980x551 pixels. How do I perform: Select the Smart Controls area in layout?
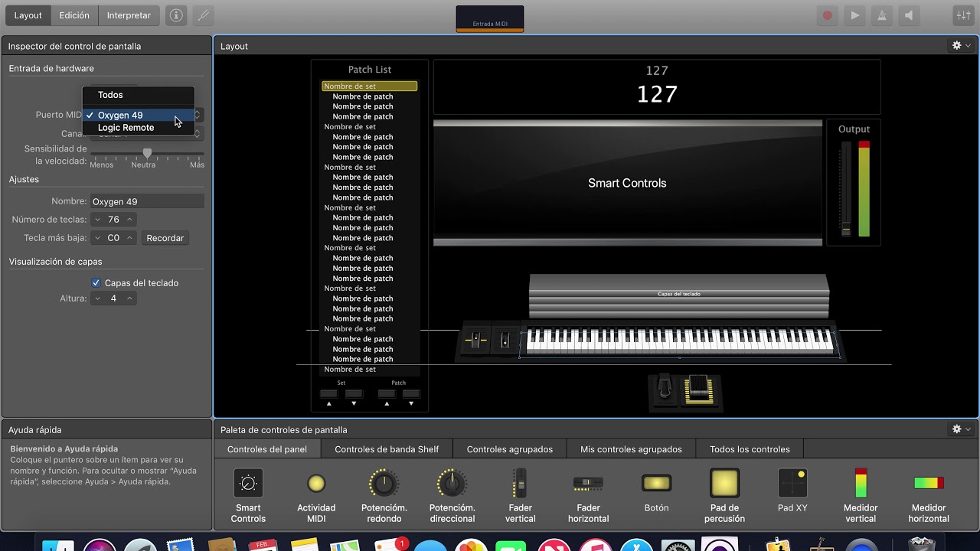[628, 183]
